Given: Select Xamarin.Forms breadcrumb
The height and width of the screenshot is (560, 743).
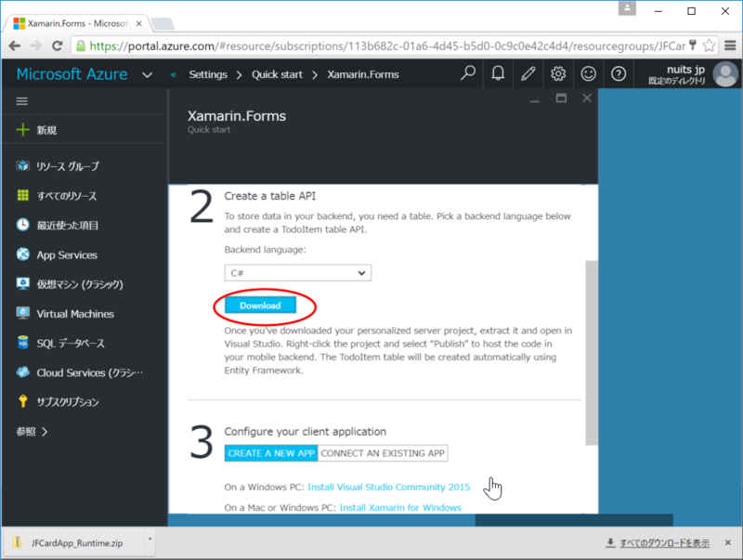Looking at the screenshot, I should pyautogui.click(x=363, y=74).
